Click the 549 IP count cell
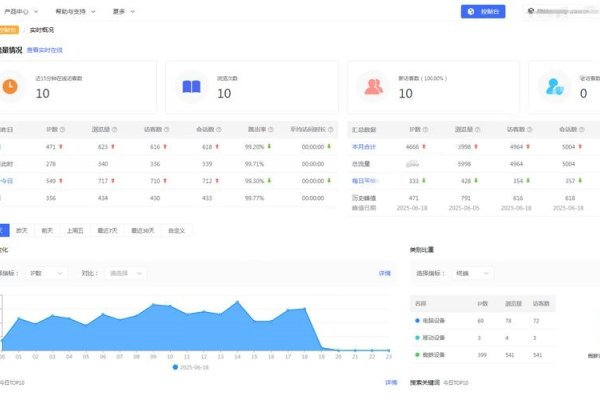Screen dimensions: 600x400 click(51, 181)
